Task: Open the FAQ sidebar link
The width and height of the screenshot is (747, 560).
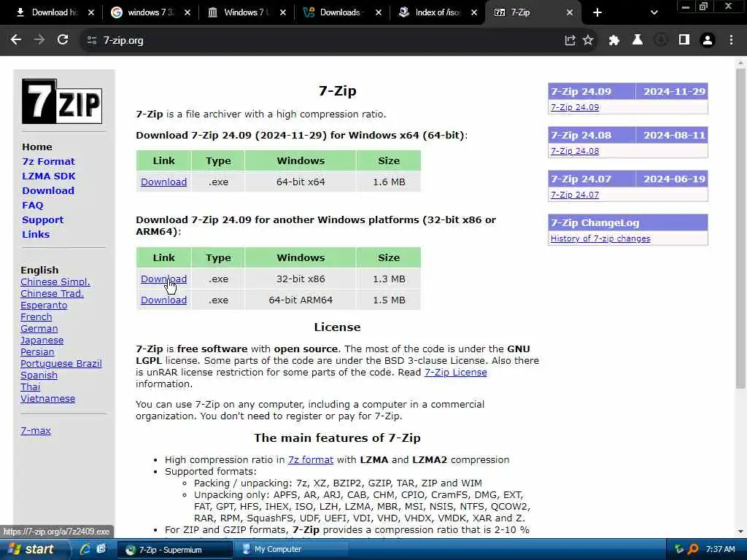Action: tap(32, 205)
